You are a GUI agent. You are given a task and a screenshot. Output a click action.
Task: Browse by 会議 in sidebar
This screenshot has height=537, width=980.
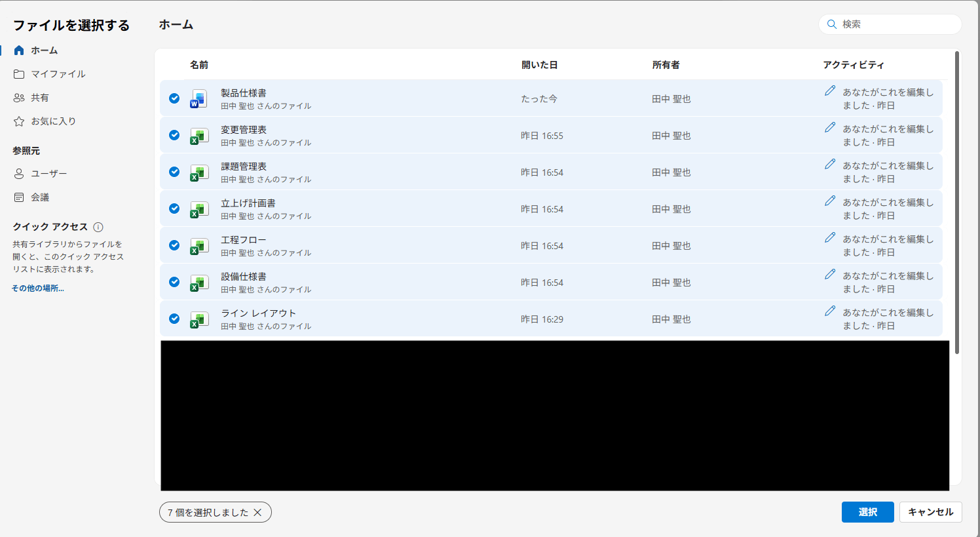40,197
